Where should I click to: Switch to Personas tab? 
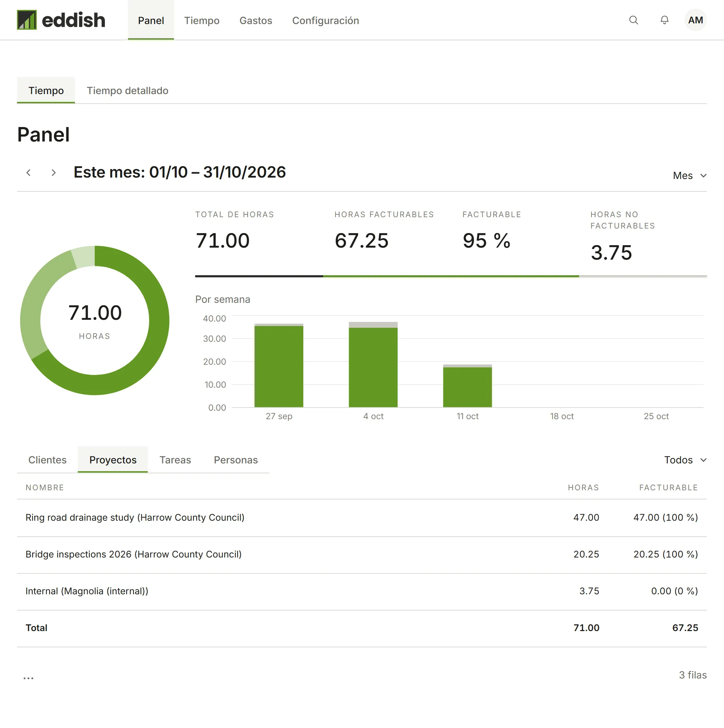[236, 460]
